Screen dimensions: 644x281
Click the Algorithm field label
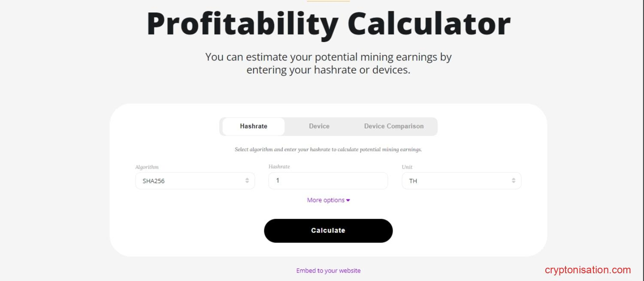tap(147, 167)
